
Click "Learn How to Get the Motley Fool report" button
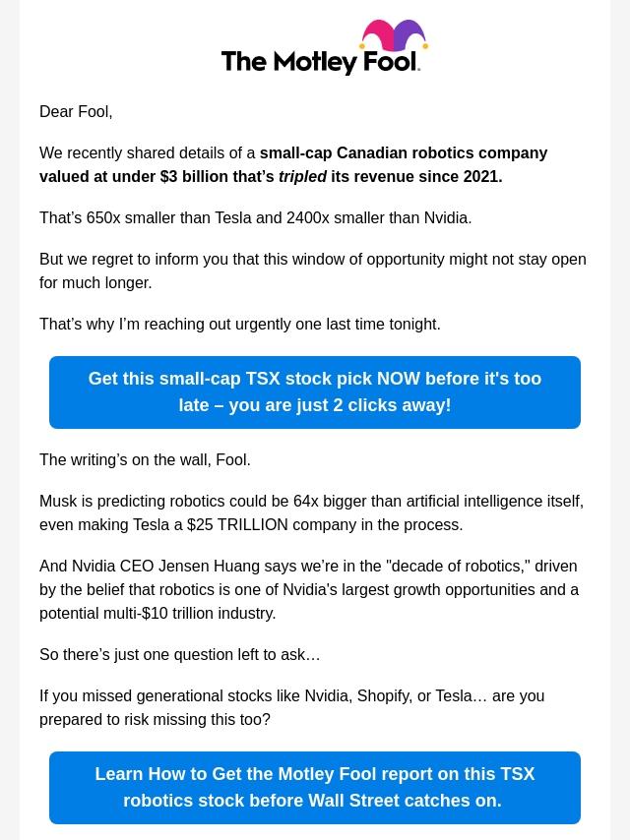(x=315, y=788)
